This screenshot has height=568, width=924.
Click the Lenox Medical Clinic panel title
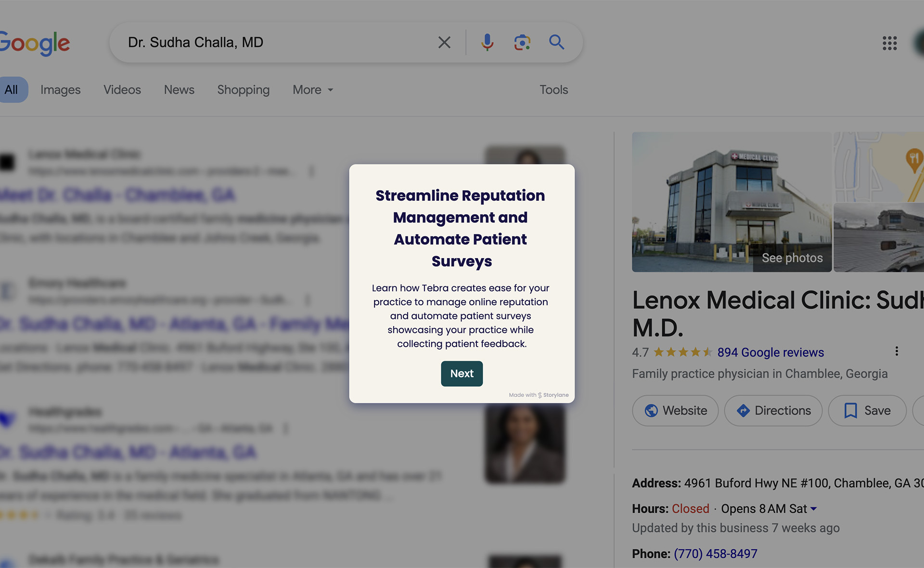pyautogui.click(x=778, y=314)
